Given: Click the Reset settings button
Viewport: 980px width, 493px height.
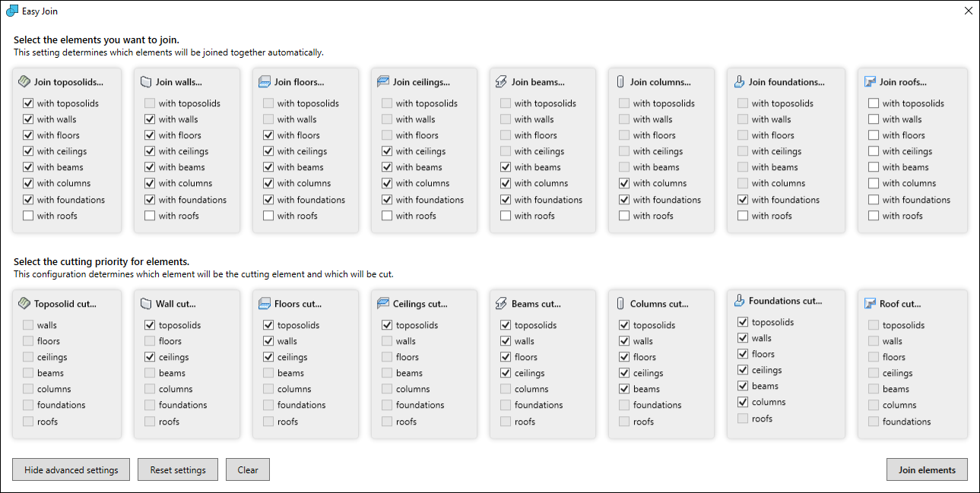Looking at the screenshot, I should click(178, 469).
